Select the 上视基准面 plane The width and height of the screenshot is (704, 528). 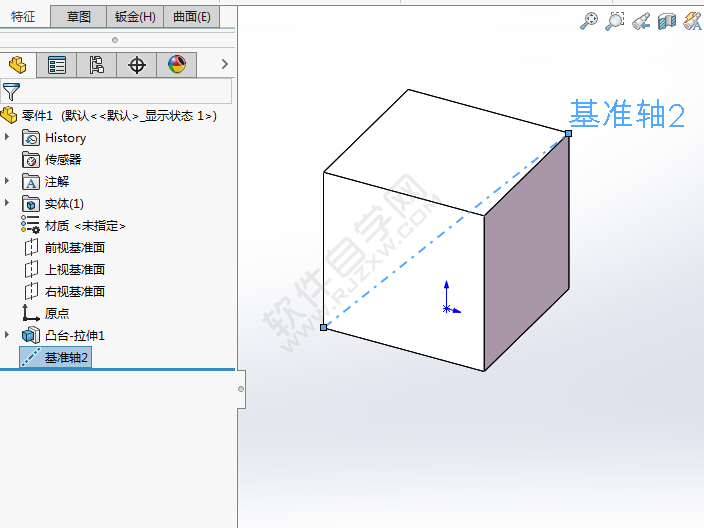click(75, 270)
